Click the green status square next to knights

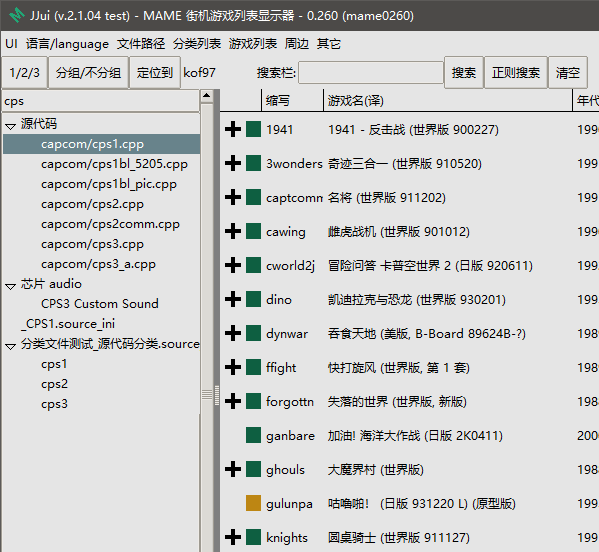coord(253,537)
